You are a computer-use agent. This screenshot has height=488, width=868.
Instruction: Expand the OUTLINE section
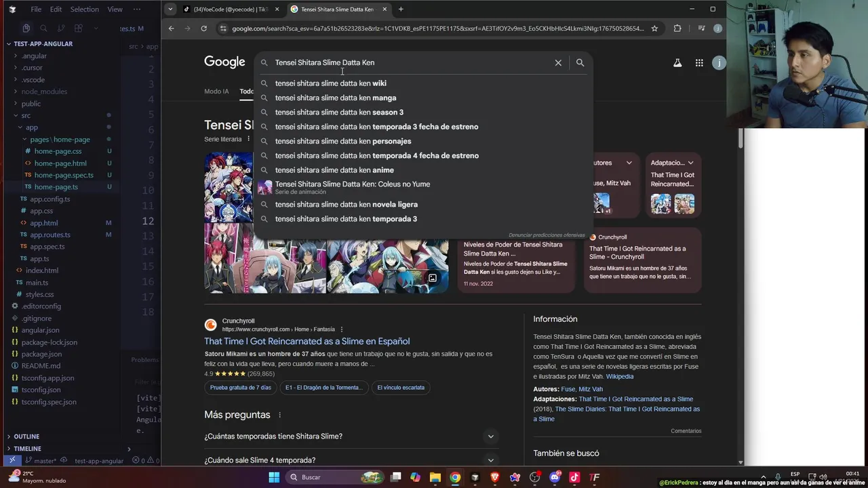[x=26, y=436]
